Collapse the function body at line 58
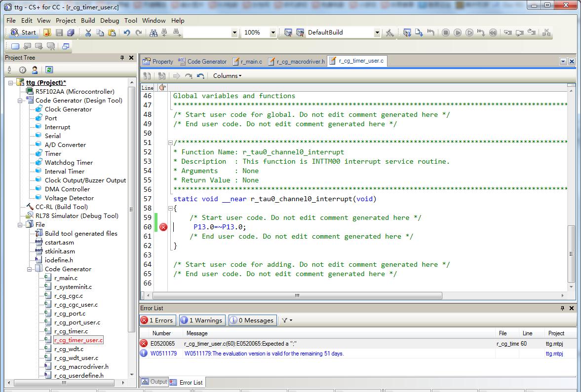 pyautogui.click(x=170, y=209)
